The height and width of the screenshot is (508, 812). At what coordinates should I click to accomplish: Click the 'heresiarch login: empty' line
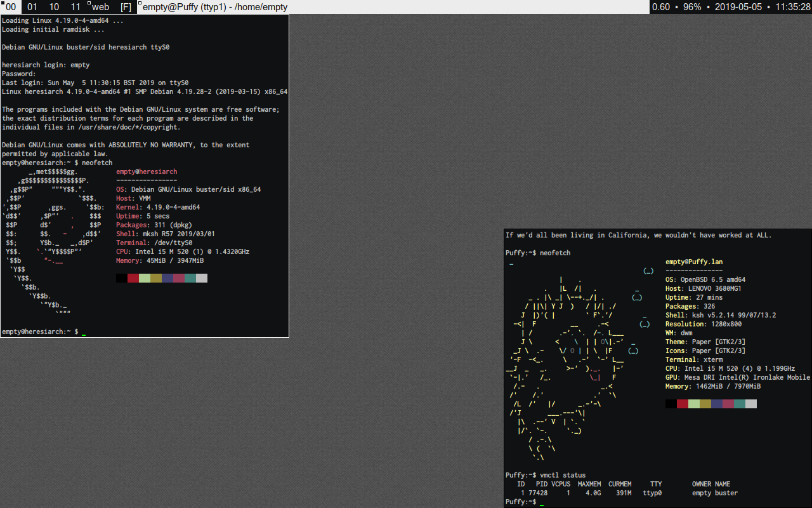point(46,65)
